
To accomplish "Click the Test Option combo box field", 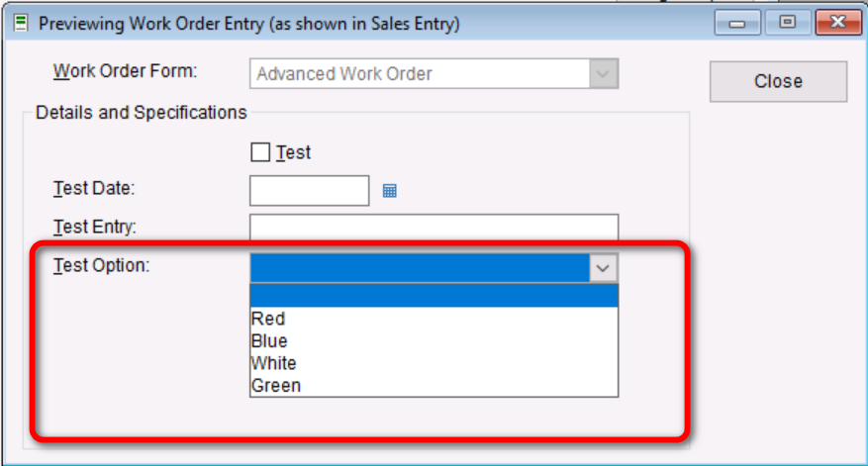I will 419,268.
